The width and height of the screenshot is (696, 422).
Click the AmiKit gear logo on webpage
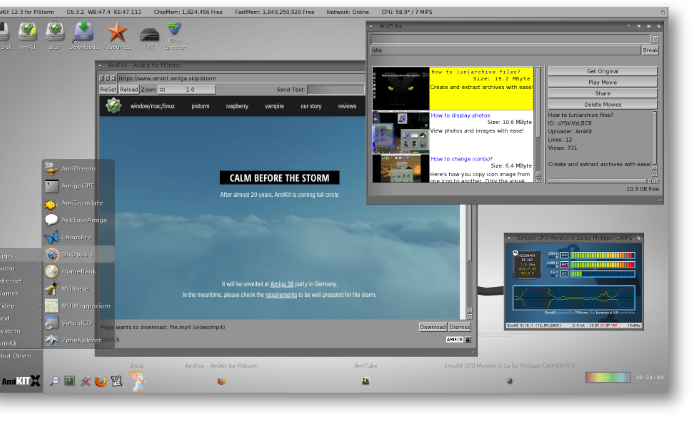coord(114,106)
